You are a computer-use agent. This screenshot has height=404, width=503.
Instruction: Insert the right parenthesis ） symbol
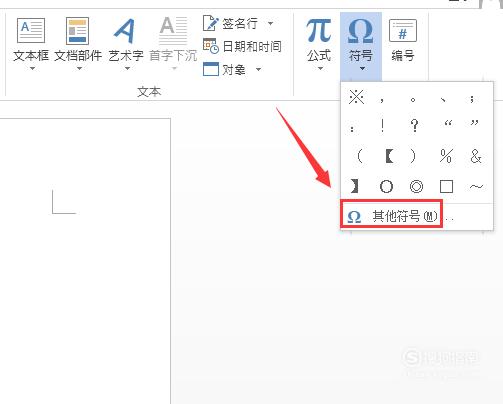pos(413,156)
